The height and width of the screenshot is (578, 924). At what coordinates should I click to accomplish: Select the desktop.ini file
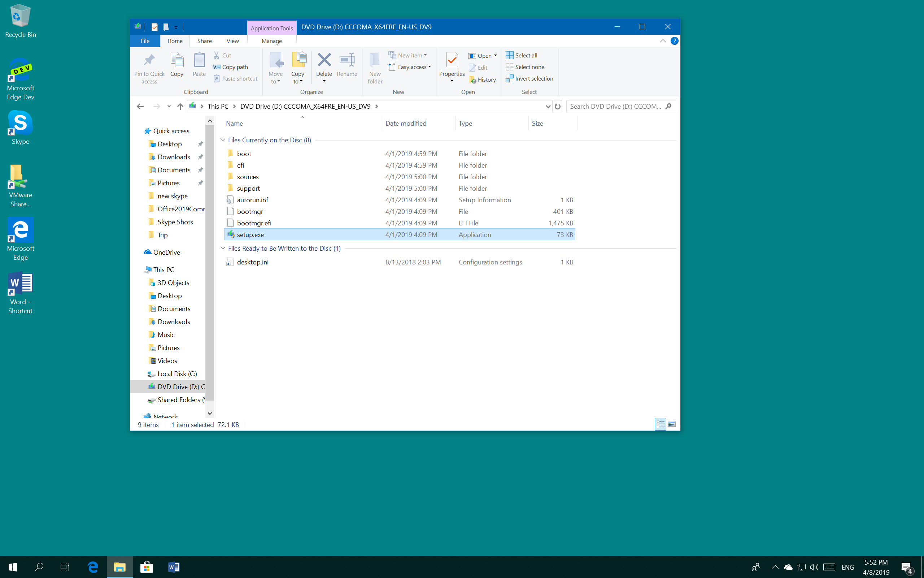point(400,262)
